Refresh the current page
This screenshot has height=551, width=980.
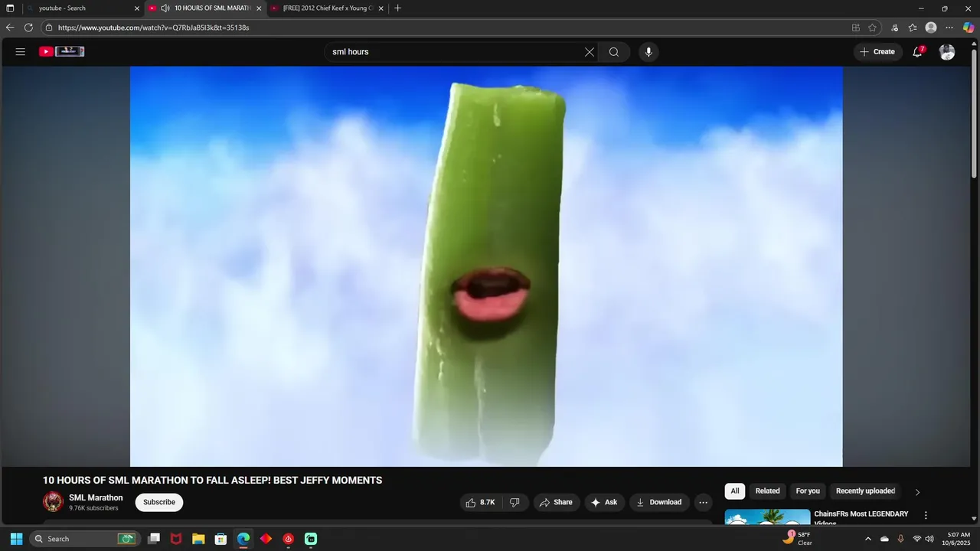pyautogui.click(x=28, y=28)
